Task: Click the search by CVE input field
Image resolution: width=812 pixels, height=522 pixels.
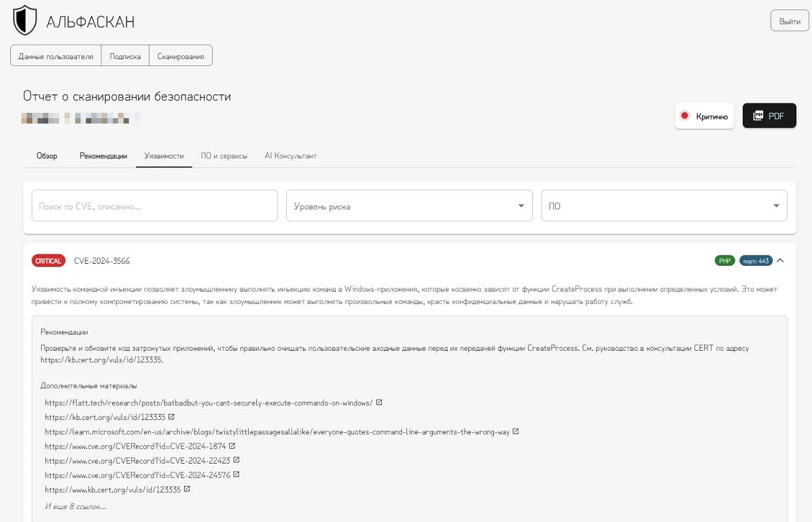Action: coord(155,206)
